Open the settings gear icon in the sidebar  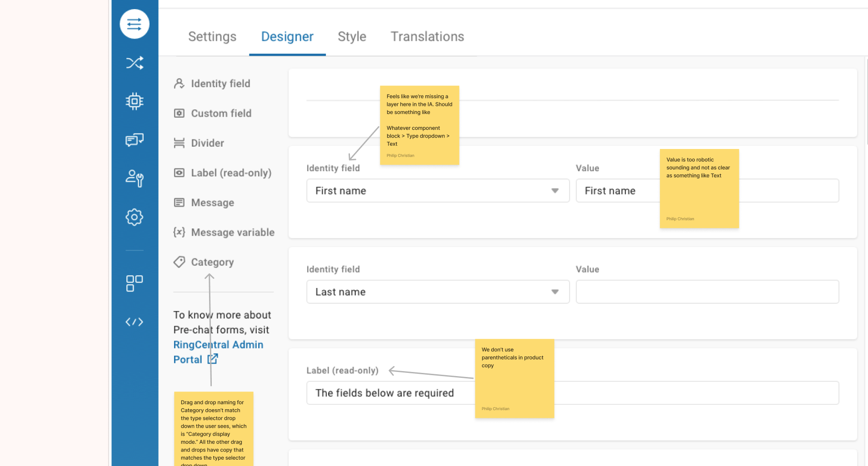[135, 217]
